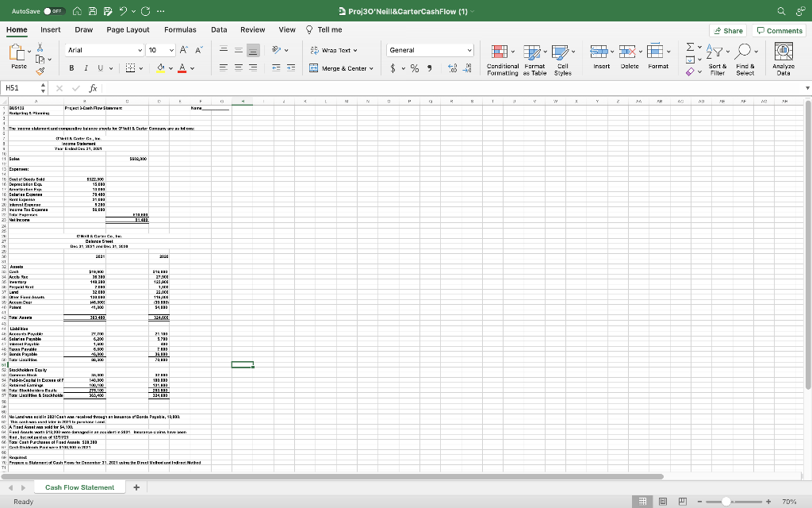Switch to the Data tab

point(219,29)
